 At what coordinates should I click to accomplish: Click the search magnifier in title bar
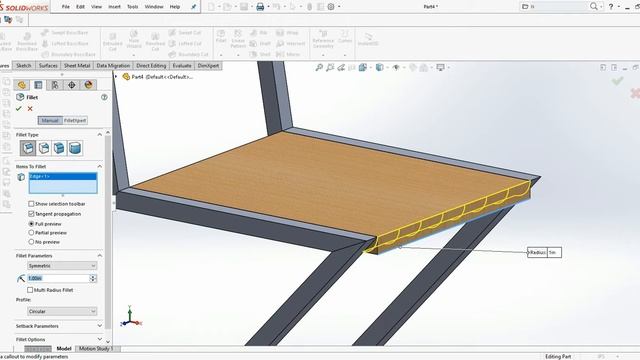[593, 6]
